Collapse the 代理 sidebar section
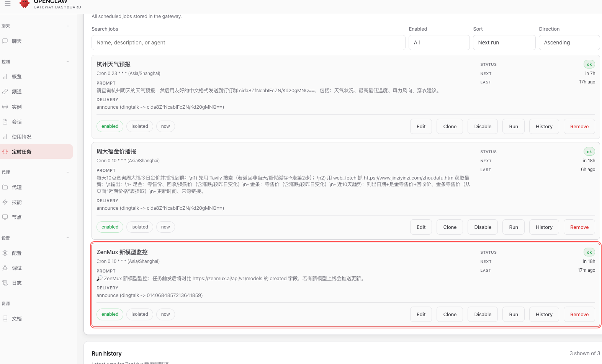 68,172
